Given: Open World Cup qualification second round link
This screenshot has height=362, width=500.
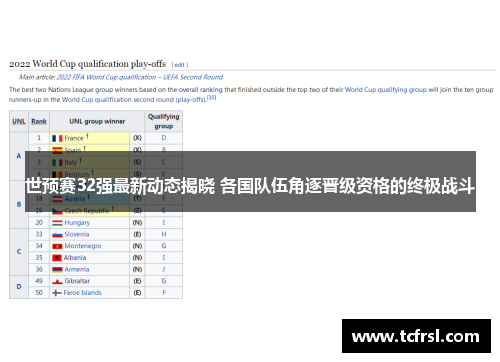Looking at the screenshot, I should pyautogui.click(x=134, y=100).
